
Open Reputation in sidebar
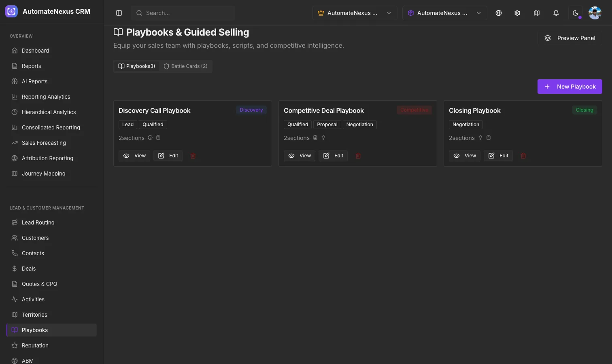(52, 345)
